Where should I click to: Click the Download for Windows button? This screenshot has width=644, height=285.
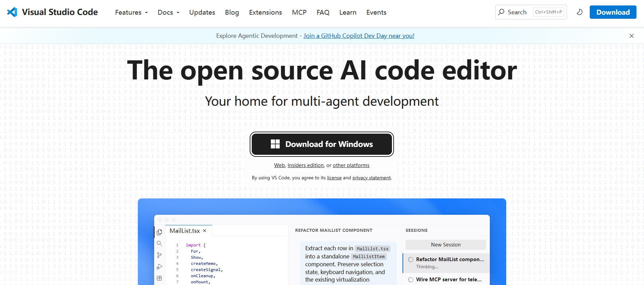322,144
